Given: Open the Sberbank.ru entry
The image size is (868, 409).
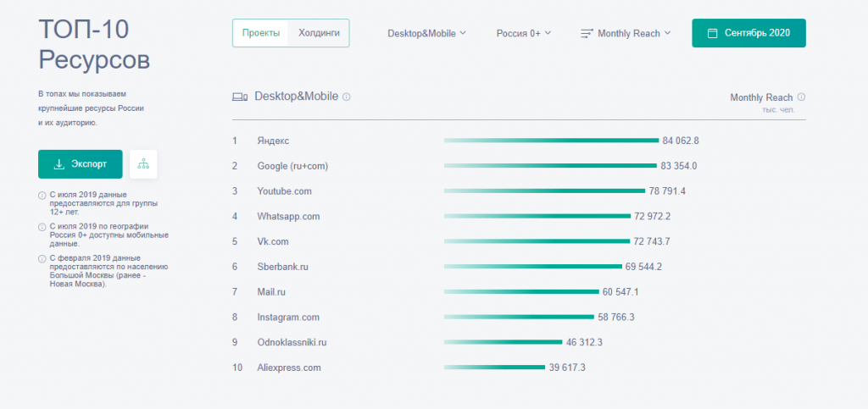Looking at the screenshot, I should pyautogui.click(x=283, y=267).
